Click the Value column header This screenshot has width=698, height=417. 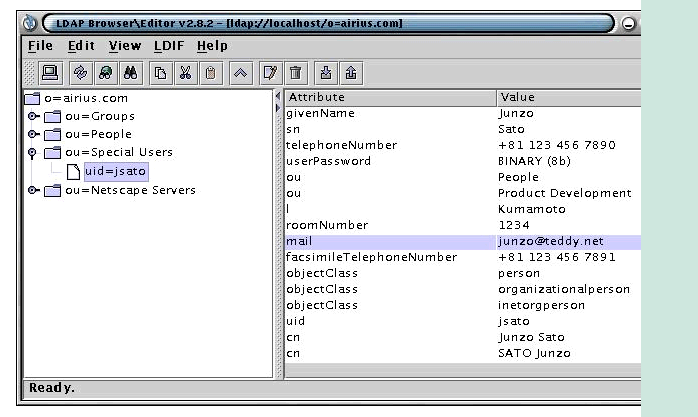click(569, 97)
